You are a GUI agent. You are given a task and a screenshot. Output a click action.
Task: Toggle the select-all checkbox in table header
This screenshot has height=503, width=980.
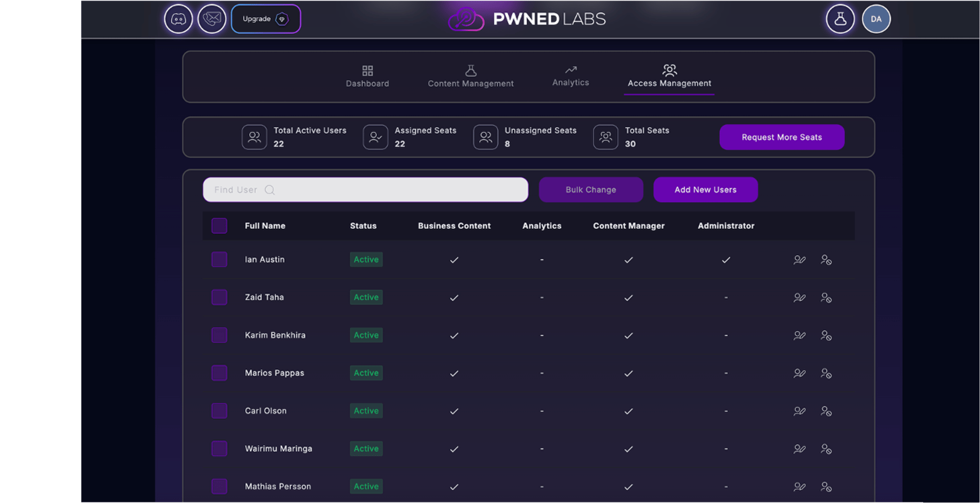219,226
